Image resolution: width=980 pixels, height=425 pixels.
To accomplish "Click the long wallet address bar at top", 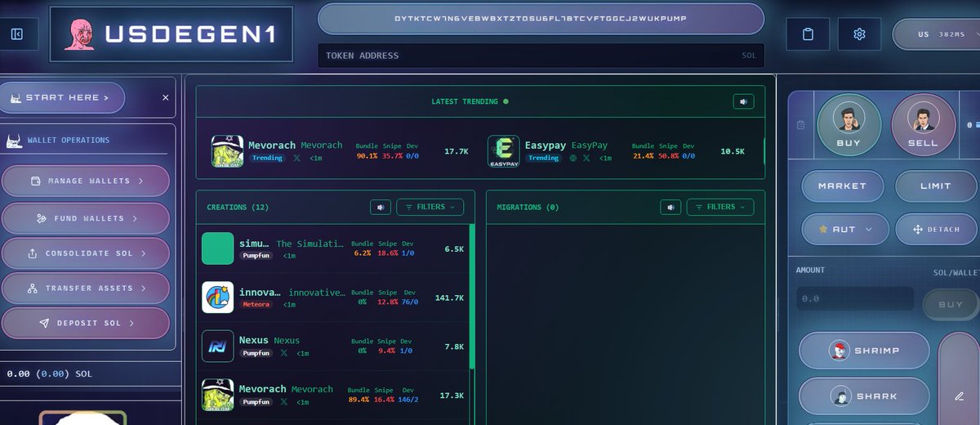I will (541, 18).
